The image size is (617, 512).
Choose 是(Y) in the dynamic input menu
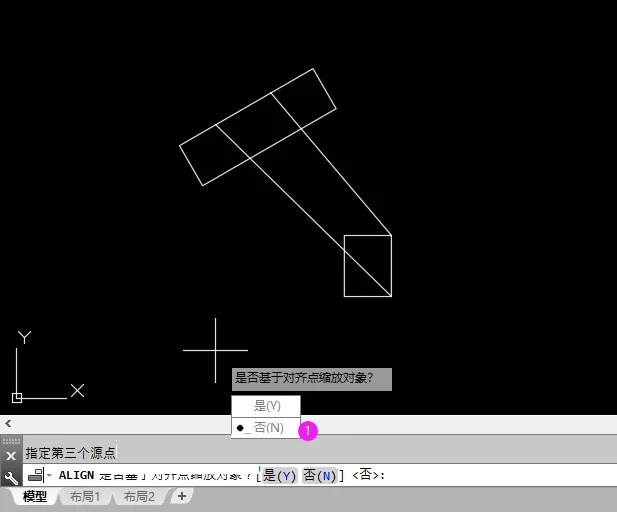click(266, 406)
